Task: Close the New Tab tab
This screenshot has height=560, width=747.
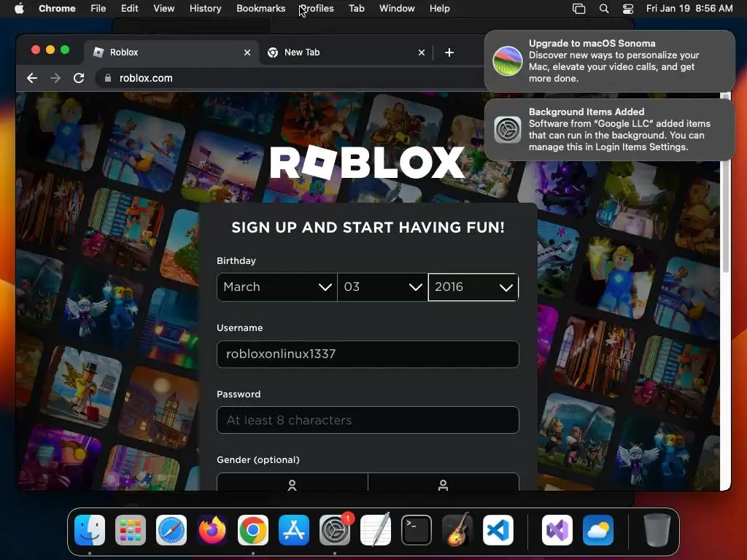Action: (x=422, y=52)
